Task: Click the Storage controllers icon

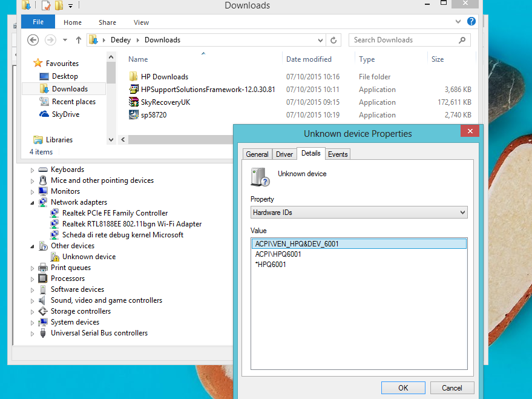Action: (x=43, y=311)
